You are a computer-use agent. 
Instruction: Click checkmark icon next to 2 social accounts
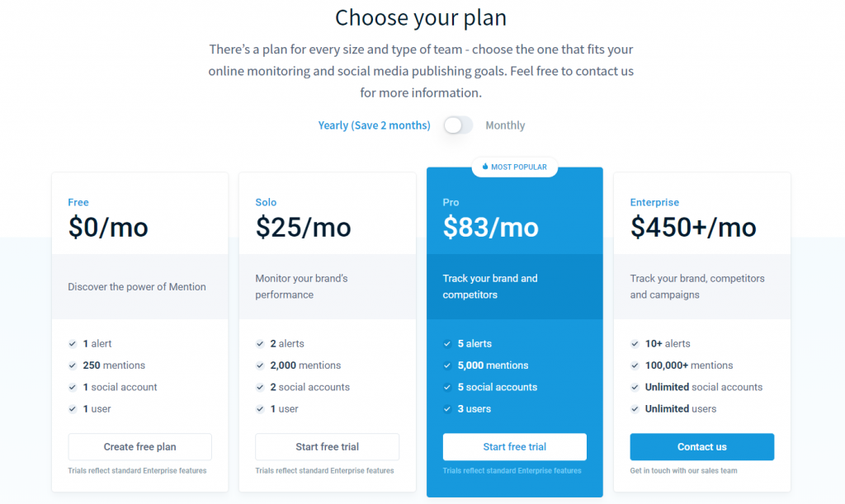(x=260, y=387)
